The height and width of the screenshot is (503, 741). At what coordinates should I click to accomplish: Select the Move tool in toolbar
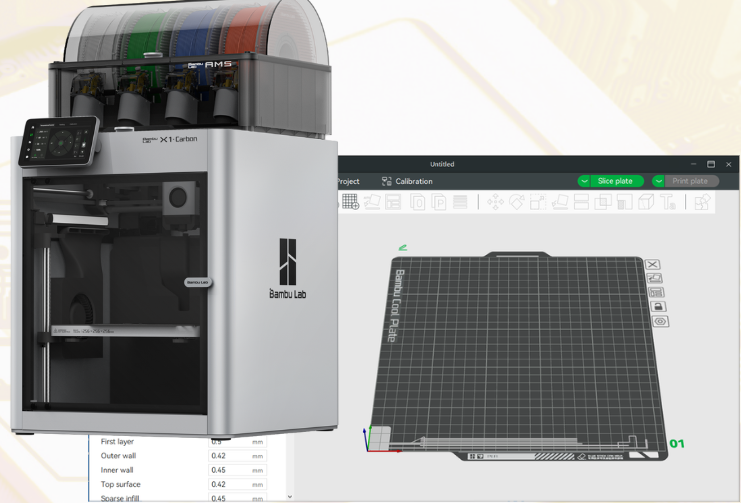(495, 202)
